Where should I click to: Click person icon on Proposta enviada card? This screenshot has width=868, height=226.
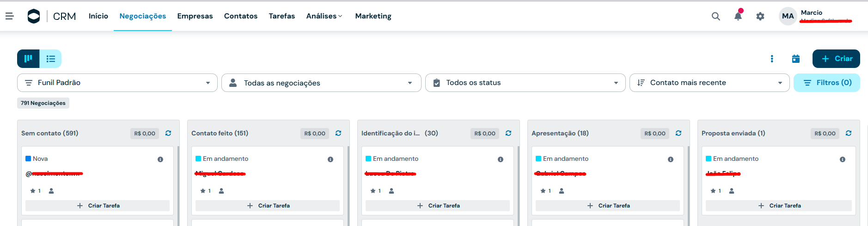tap(732, 191)
